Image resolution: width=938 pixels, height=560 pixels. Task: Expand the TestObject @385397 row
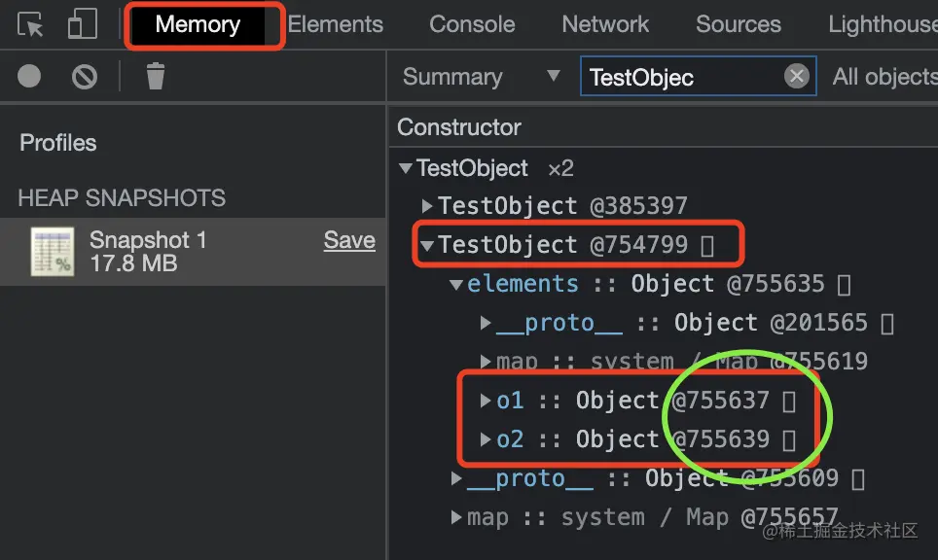coord(427,206)
